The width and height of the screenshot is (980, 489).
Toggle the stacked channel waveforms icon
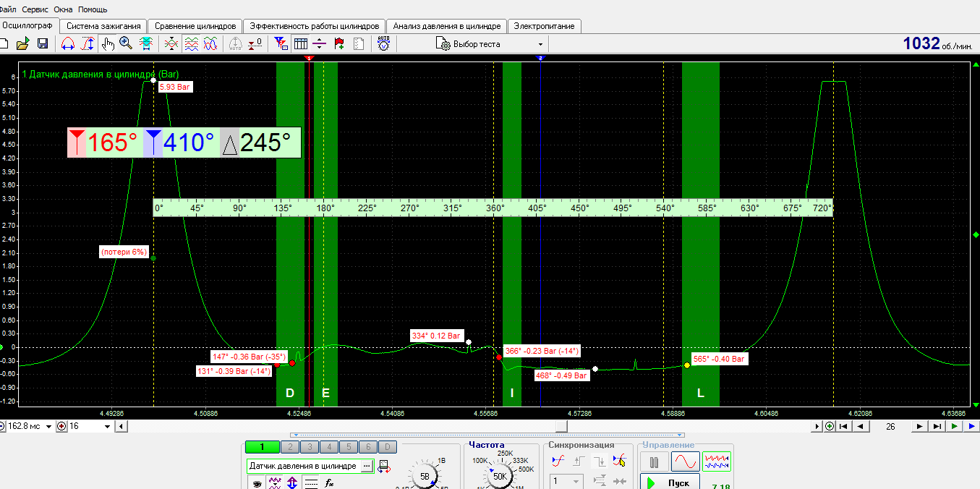191,43
